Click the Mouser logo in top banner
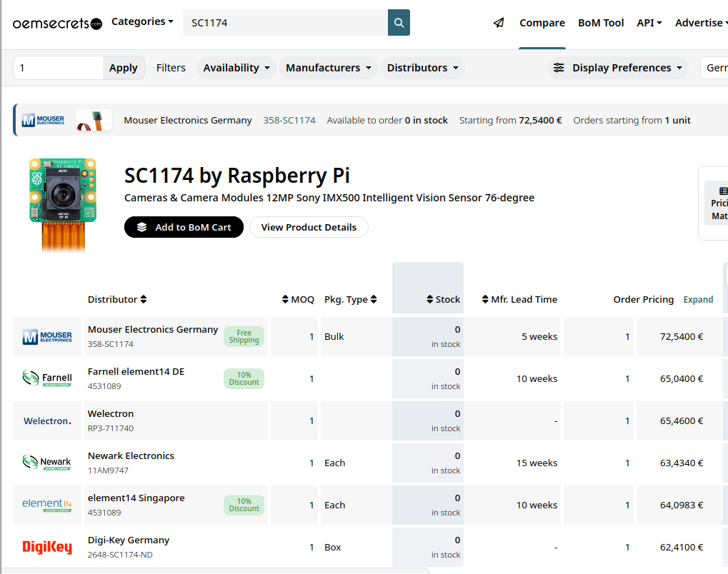This screenshot has height=574, width=728. pos(43,120)
